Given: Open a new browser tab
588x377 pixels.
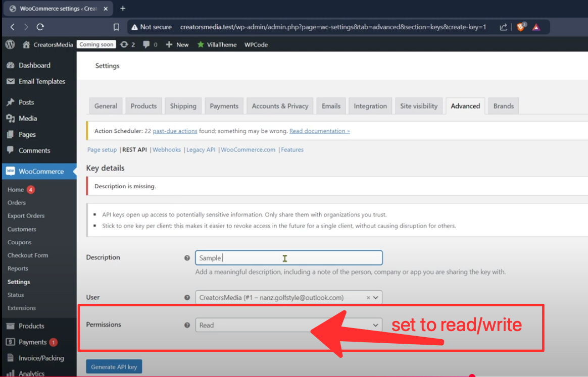Looking at the screenshot, I should click(123, 8).
